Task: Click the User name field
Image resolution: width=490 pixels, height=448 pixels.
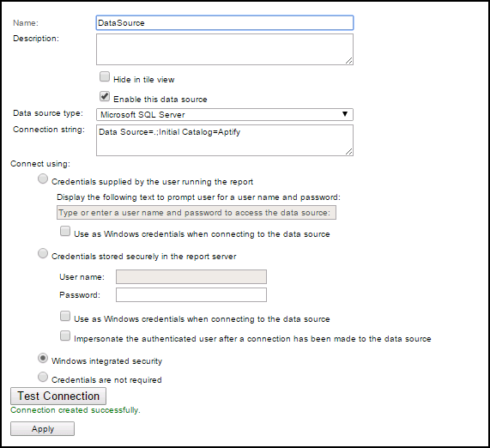Action: (191, 276)
